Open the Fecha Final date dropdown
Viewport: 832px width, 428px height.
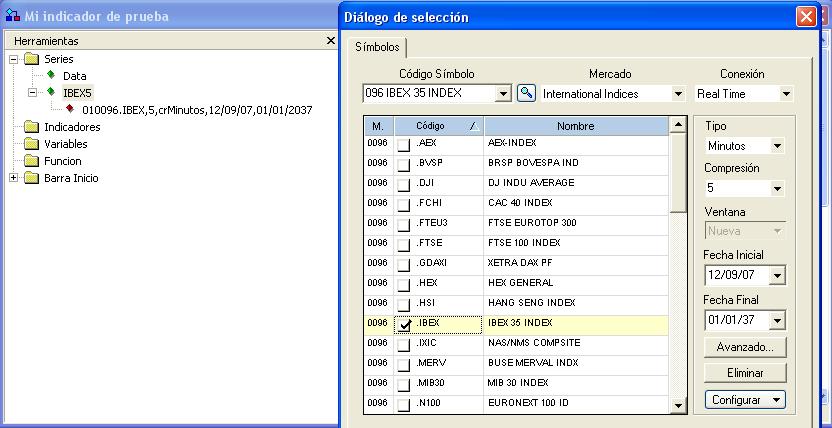(x=777, y=320)
